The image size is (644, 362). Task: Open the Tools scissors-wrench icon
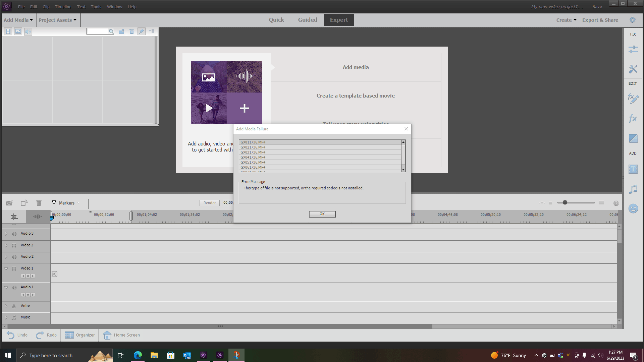point(633,69)
